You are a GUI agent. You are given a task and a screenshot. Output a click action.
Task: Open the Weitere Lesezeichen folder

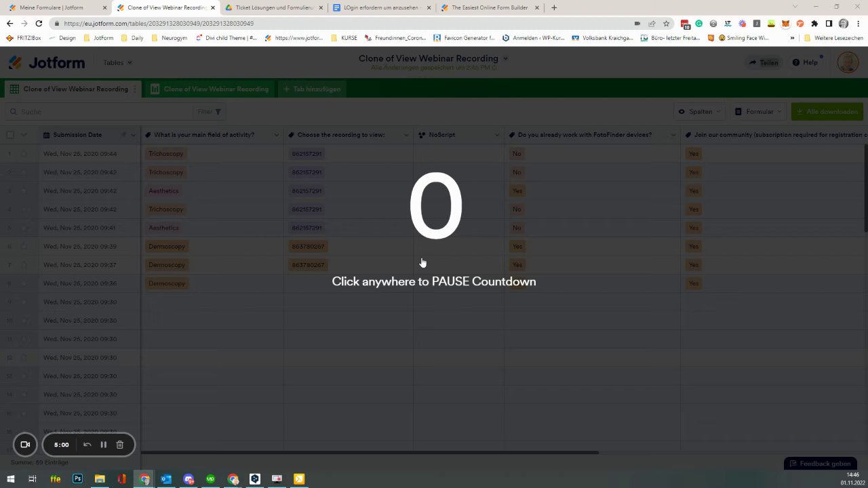click(833, 38)
